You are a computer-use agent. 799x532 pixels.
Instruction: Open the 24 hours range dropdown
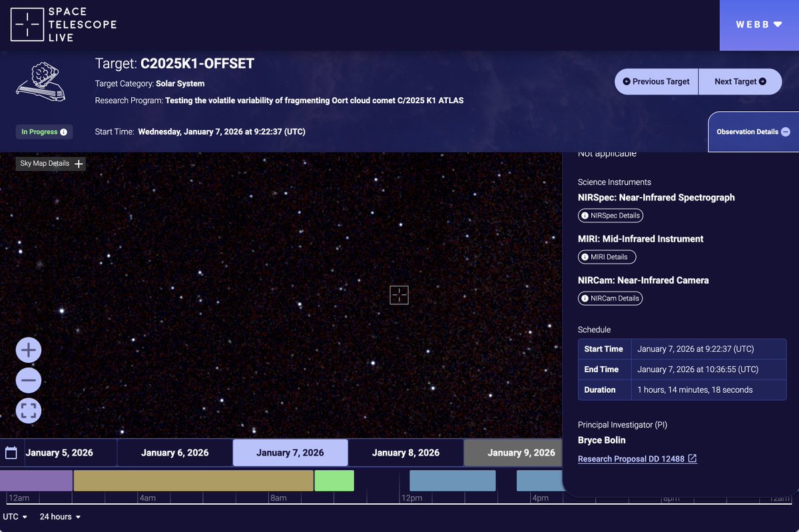point(60,517)
